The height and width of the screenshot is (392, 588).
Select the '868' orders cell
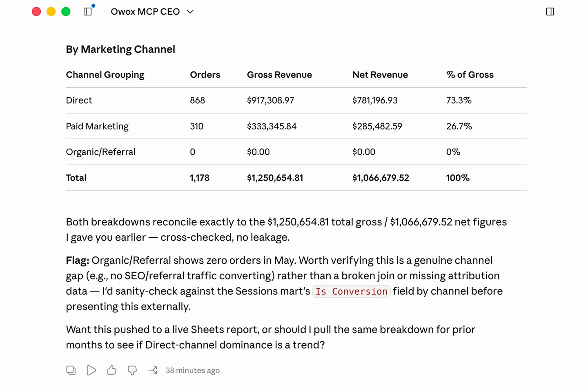(x=197, y=100)
